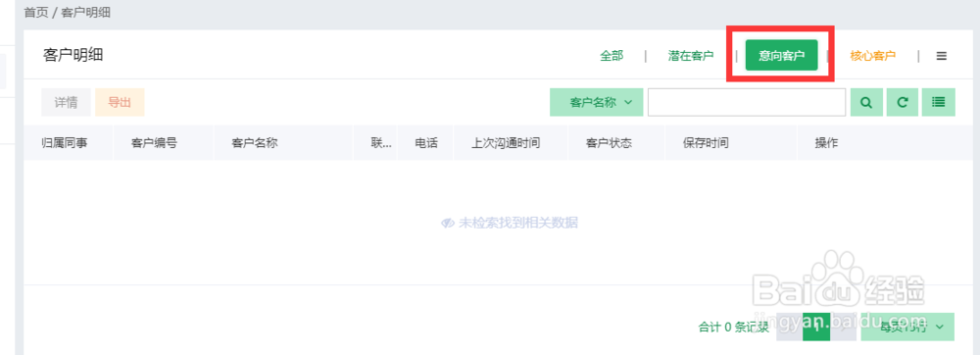Sort by the 上次沟通时间 column header

(506, 143)
